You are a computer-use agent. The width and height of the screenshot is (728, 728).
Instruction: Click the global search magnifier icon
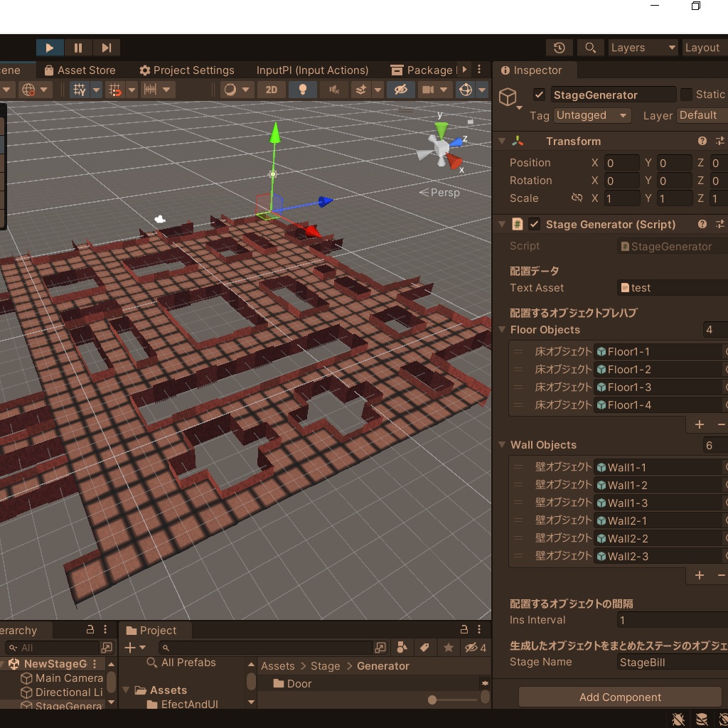click(x=590, y=48)
